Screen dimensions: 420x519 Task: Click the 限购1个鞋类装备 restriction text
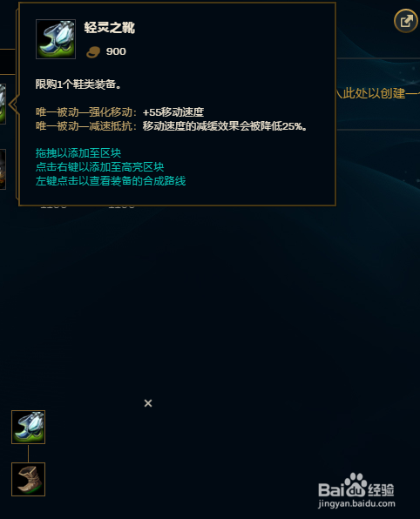[x=78, y=84]
